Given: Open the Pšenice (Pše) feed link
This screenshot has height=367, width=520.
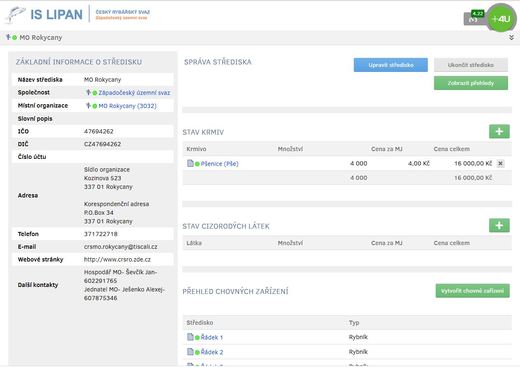Looking at the screenshot, I should tap(220, 164).
